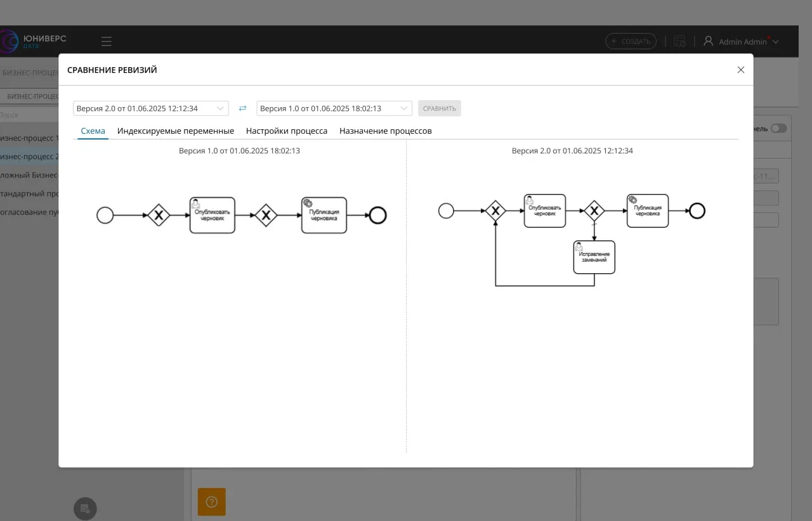The image size is (812, 521).
Task: Click the left Публикация черновика service task
Action: [x=324, y=215]
